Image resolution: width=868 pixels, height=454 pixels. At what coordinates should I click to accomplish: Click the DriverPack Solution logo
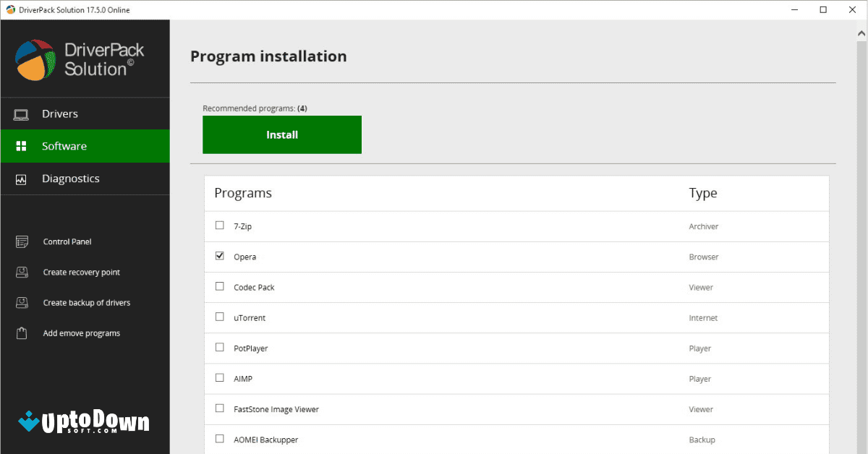click(x=78, y=58)
